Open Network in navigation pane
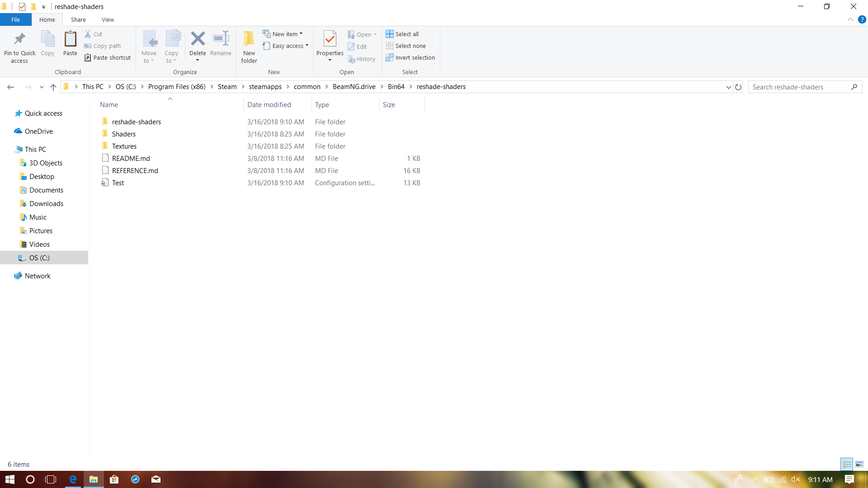 tap(38, 276)
